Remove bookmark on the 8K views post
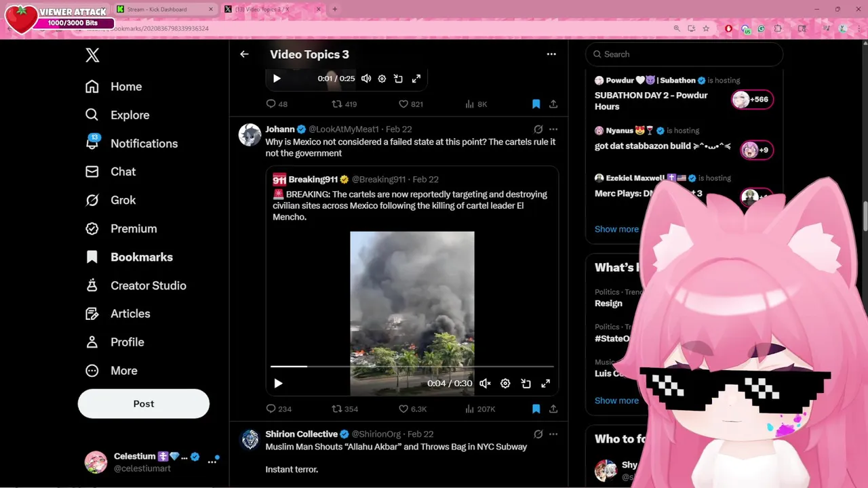The image size is (868, 488). pos(536,104)
